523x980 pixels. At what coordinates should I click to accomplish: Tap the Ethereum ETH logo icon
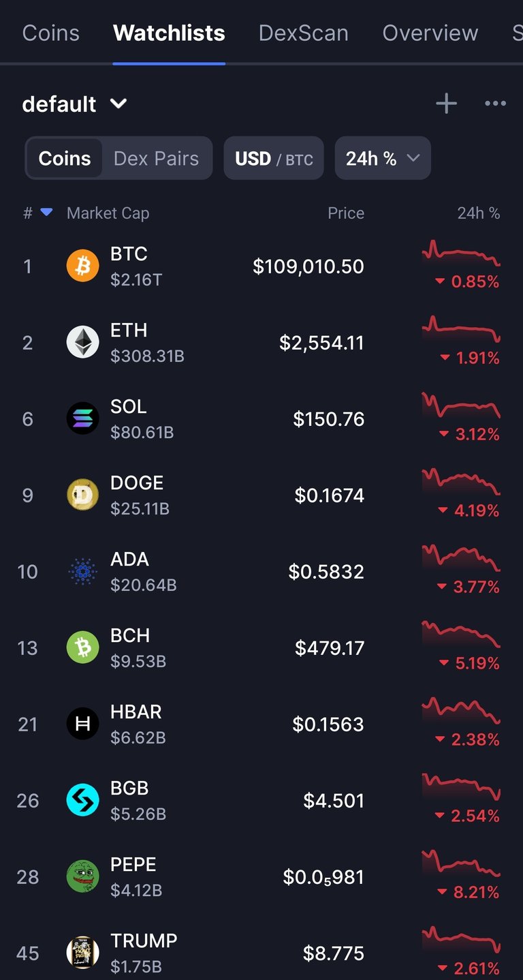[x=82, y=342]
